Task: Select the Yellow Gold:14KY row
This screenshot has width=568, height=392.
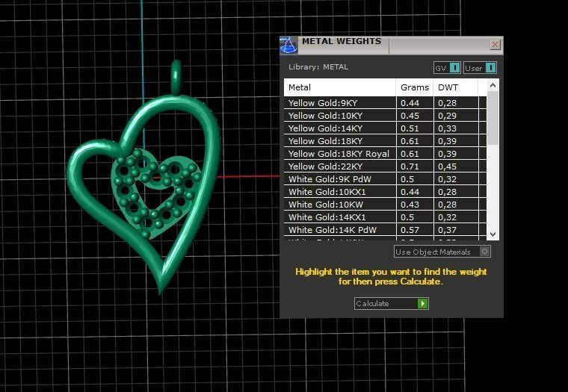Action: [x=385, y=128]
